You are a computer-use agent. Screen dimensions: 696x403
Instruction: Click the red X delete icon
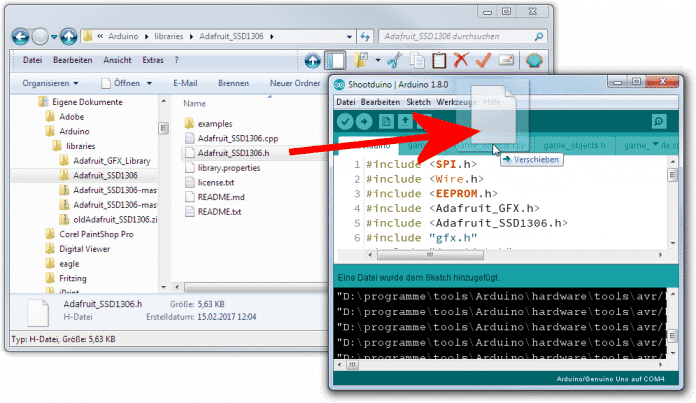(x=461, y=61)
